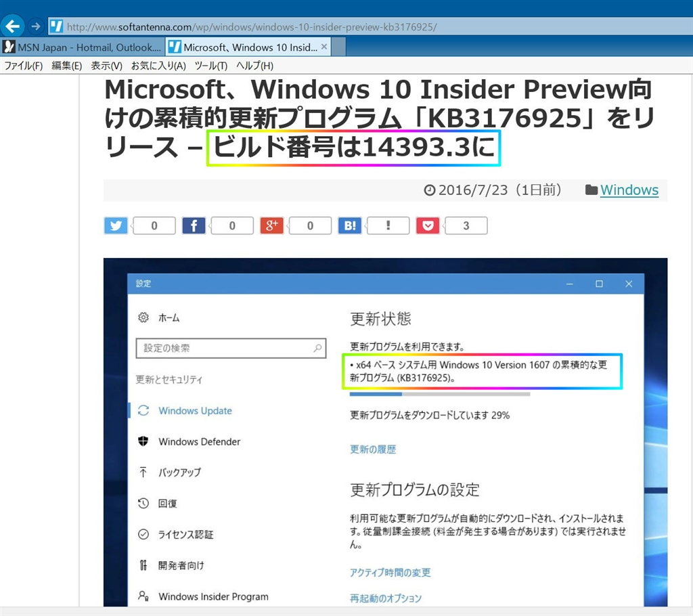Select the Microsoft Windows 10 Insid... tab

pos(248,47)
